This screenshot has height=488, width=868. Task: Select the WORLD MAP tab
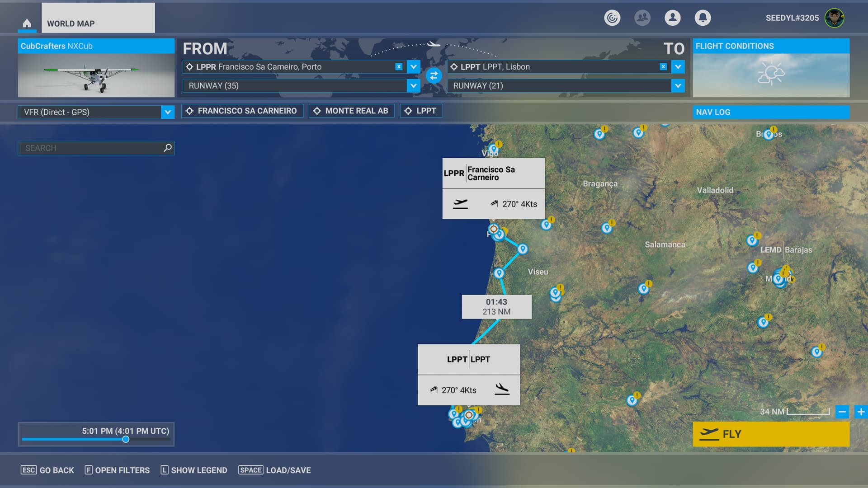tap(98, 23)
